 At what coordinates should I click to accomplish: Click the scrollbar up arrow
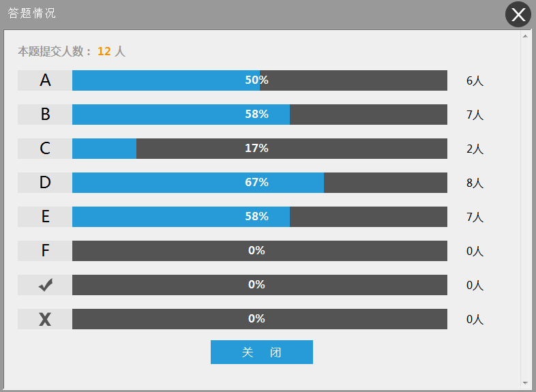[x=525, y=35]
